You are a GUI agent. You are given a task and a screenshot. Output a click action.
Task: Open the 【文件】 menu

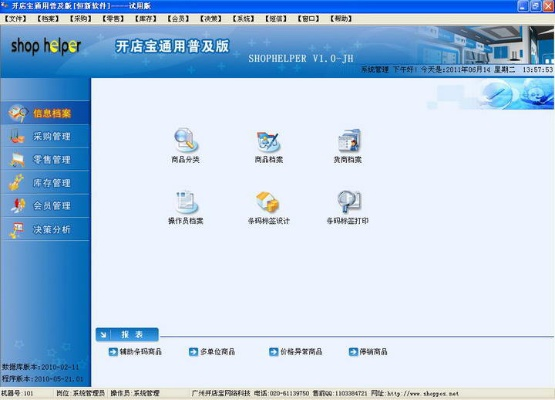[15, 18]
